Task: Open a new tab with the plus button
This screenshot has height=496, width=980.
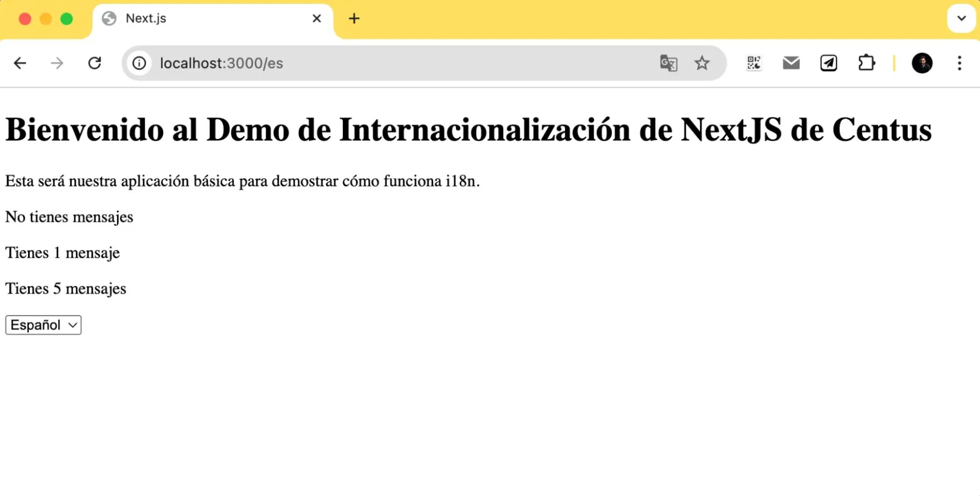Action: [354, 19]
